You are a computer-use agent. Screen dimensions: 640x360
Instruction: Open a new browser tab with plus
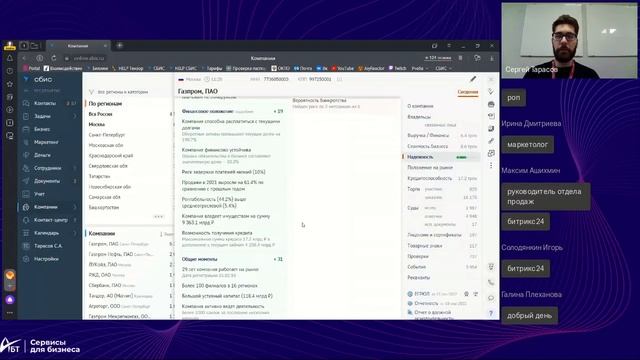120,46
